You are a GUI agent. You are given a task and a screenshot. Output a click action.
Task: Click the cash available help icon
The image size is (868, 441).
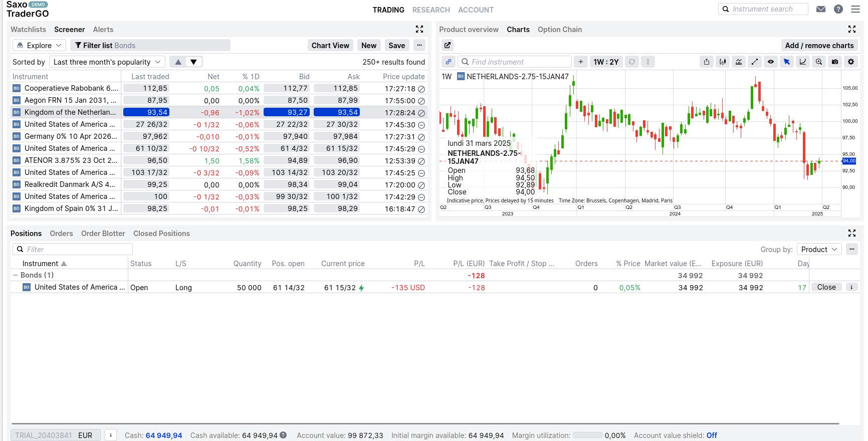283,435
